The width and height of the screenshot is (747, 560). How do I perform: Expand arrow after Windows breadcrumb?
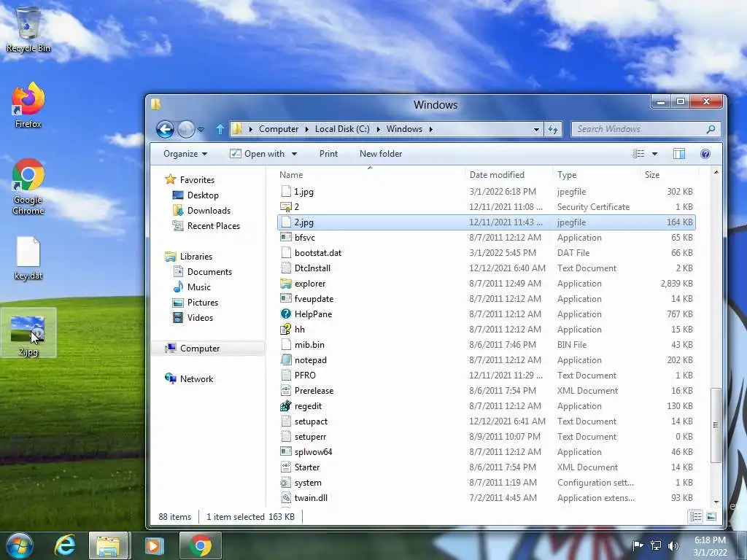(x=430, y=129)
